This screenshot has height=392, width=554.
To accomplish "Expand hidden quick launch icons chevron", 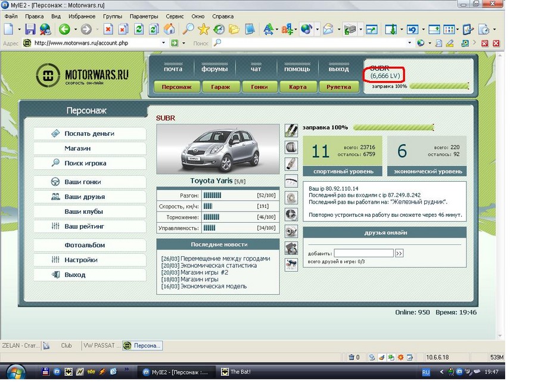I will (x=126, y=369).
